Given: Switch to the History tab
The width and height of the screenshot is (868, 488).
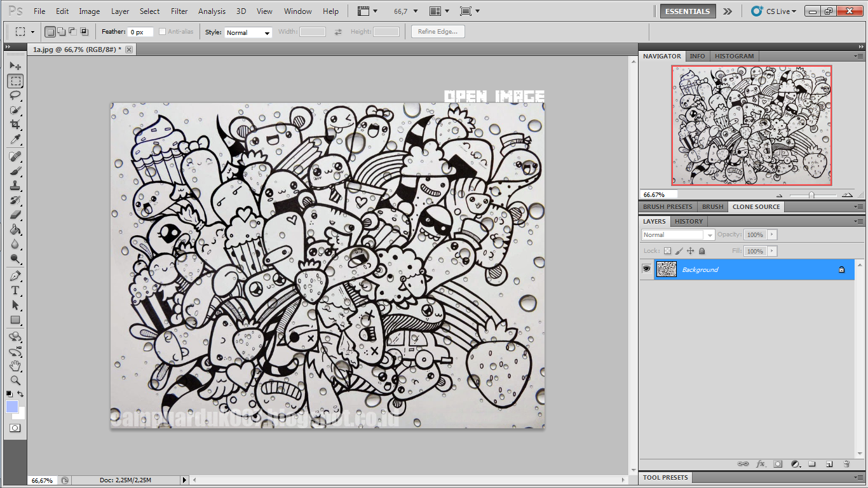Looking at the screenshot, I should pyautogui.click(x=689, y=221).
